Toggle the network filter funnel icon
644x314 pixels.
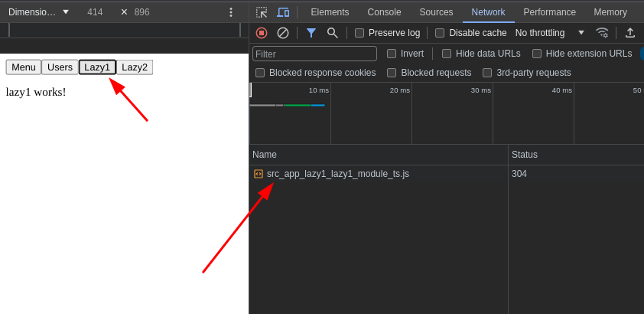(311, 33)
